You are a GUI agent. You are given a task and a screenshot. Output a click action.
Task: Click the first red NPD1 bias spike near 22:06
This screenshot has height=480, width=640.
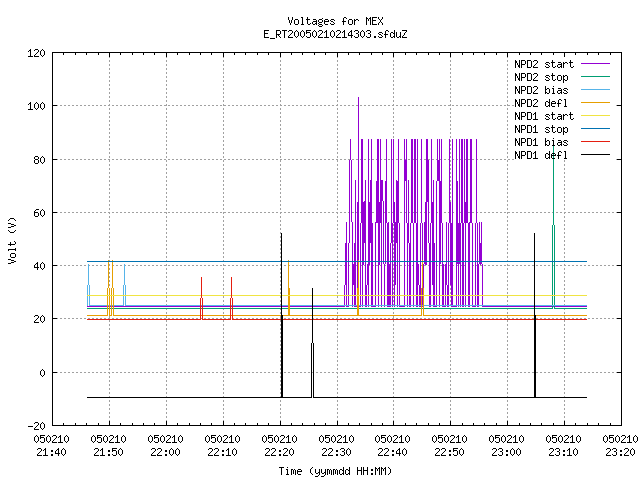[x=201, y=298]
